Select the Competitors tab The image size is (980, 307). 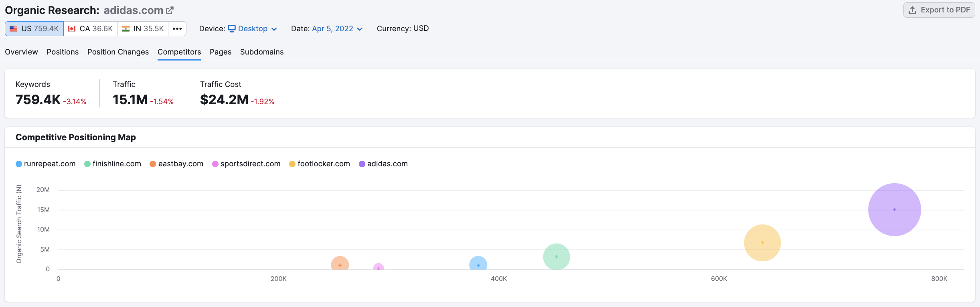(x=179, y=52)
